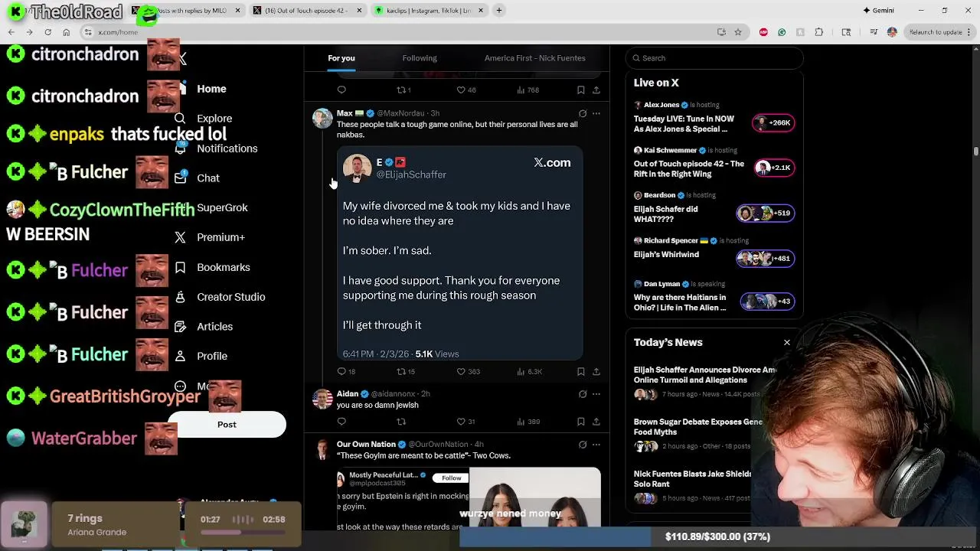
Task: Open Brown Sugar Debate news item
Action: pos(698,435)
